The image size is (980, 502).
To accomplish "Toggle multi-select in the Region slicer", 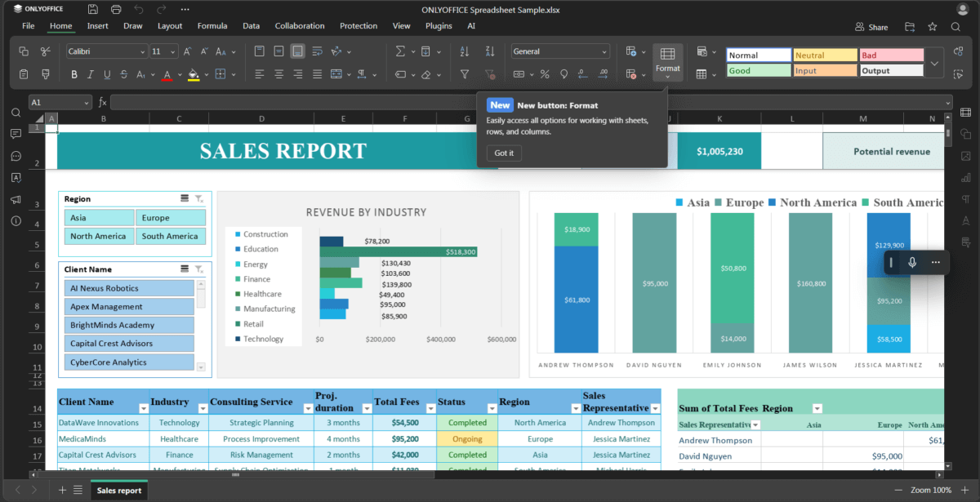I will (185, 198).
